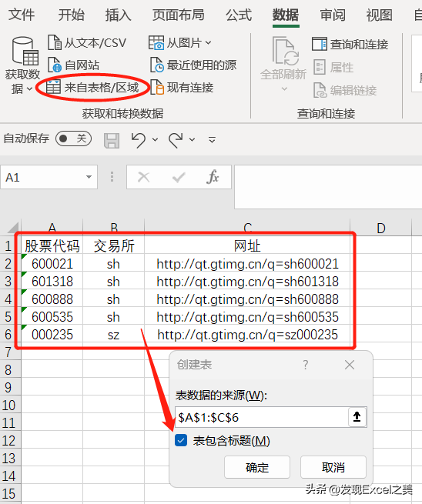Click the help question mark in 创建表

pos(305,365)
